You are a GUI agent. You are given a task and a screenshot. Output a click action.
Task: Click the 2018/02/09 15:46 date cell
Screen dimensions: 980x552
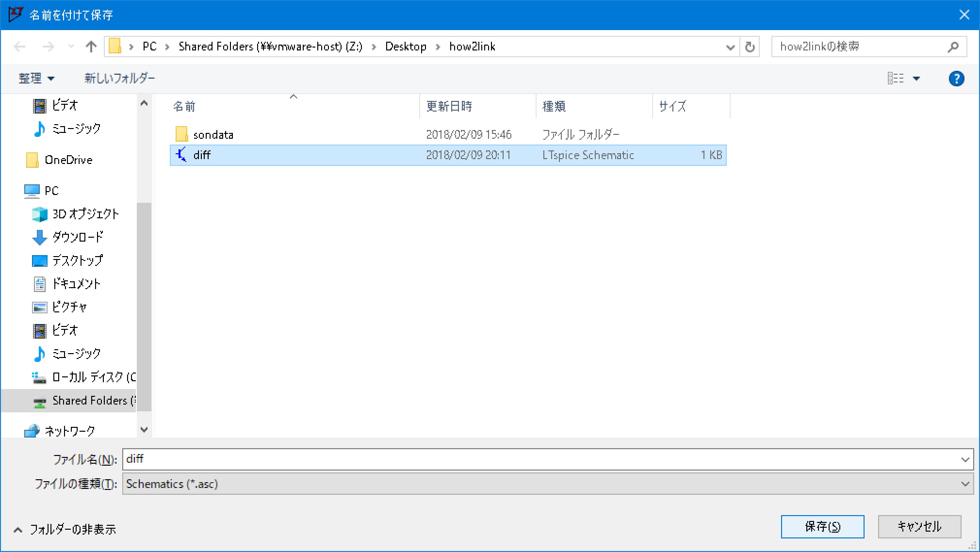[469, 135]
